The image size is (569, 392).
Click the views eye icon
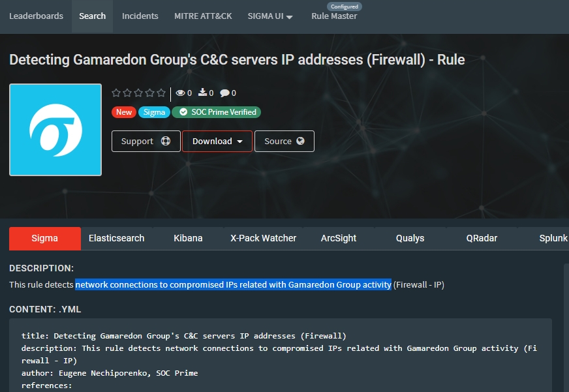(x=181, y=93)
